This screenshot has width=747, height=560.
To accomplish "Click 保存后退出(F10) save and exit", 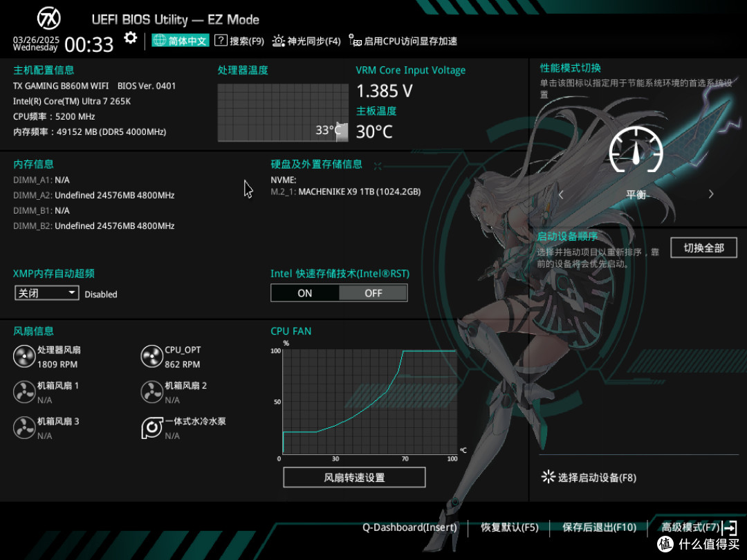I will pyautogui.click(x=599, y=527).
